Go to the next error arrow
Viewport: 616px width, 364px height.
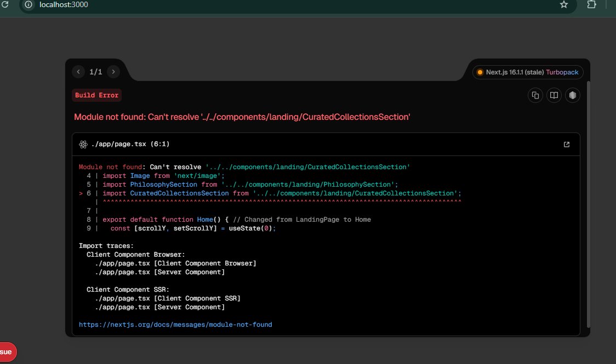coord(113,72)
